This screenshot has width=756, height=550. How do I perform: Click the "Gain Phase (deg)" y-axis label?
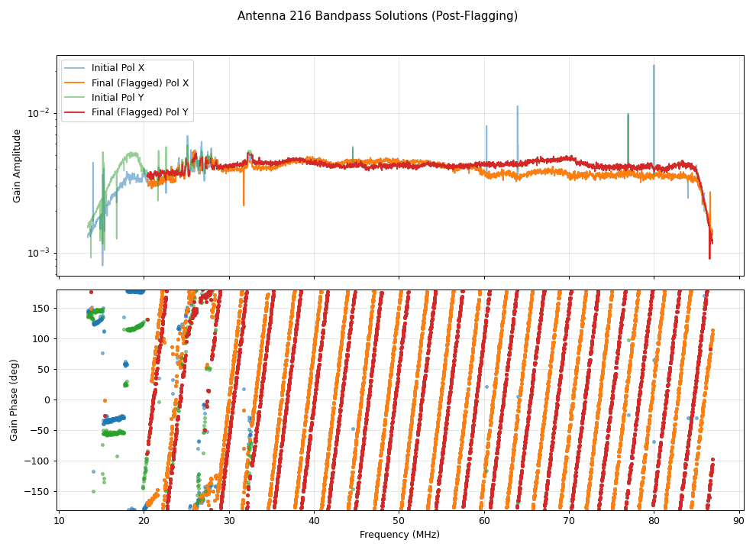pos(14,400)
